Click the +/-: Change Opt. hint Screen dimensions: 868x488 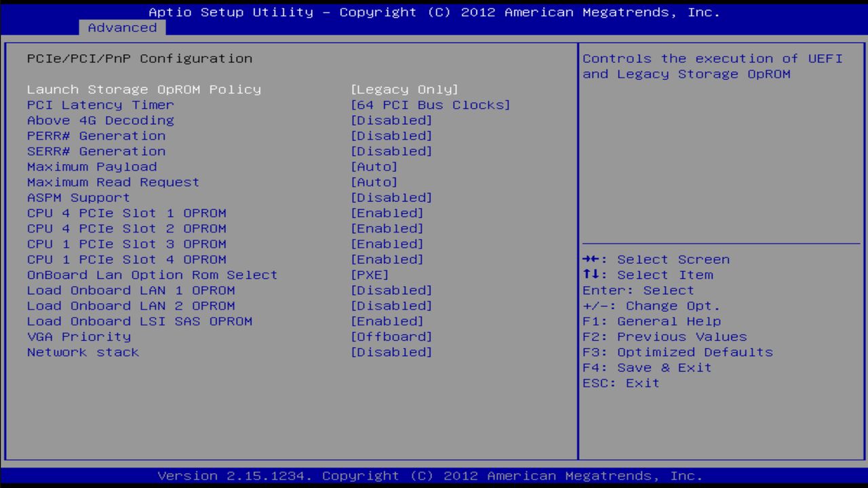652,306
